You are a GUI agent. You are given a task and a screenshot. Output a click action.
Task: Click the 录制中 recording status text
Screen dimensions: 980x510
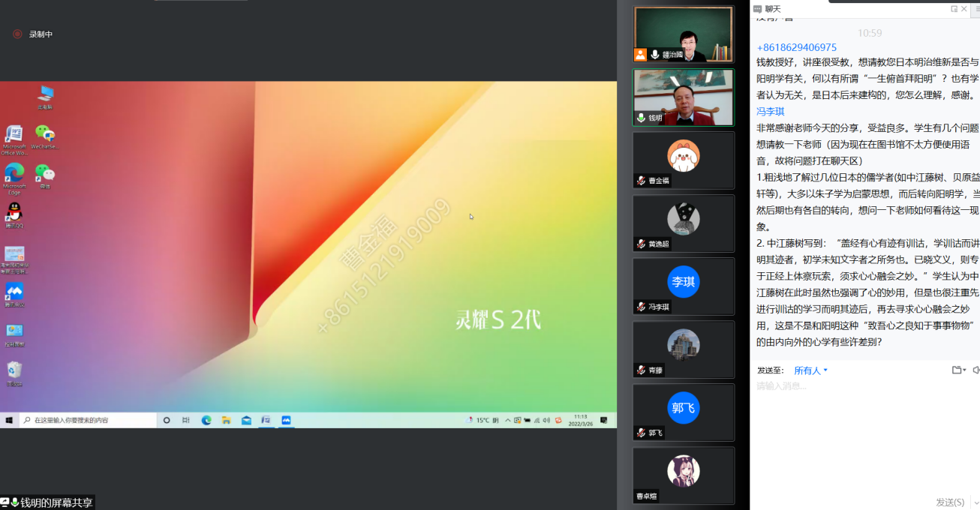pyautogui.click(x=41, y=34)
